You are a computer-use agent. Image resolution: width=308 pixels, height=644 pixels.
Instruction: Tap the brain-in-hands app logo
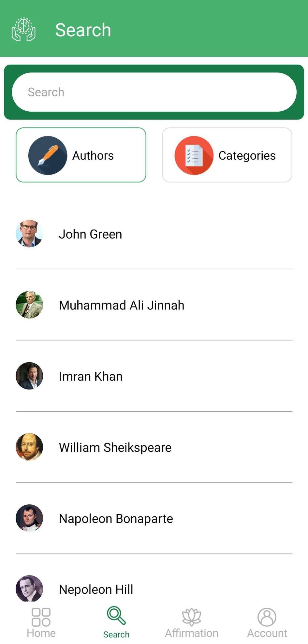(23, 29)
